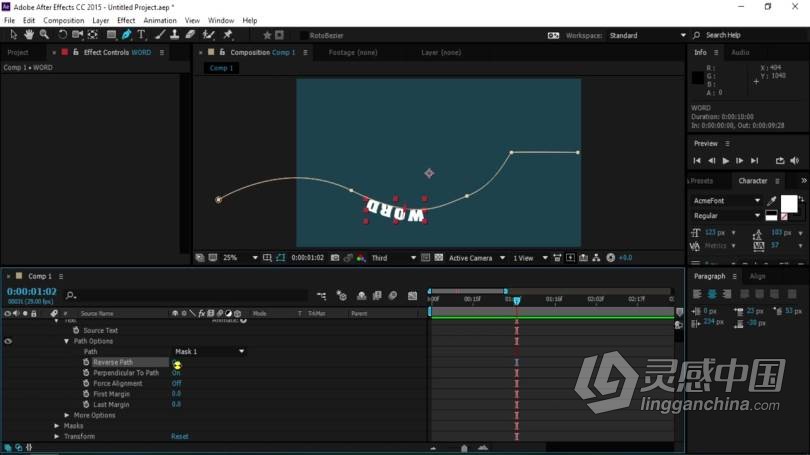Screen dimensions: 810x455
Task: Select the Pen tool in toolbar
Action: [x=126, y=35]
